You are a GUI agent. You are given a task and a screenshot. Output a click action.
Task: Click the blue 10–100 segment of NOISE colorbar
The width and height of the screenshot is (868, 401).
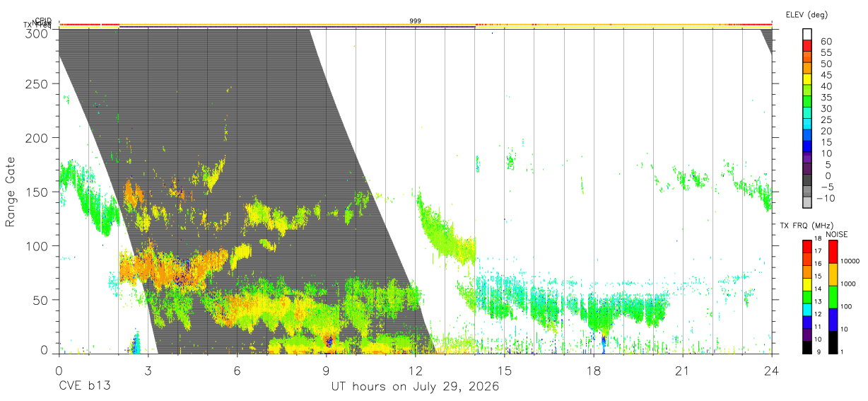833,320
